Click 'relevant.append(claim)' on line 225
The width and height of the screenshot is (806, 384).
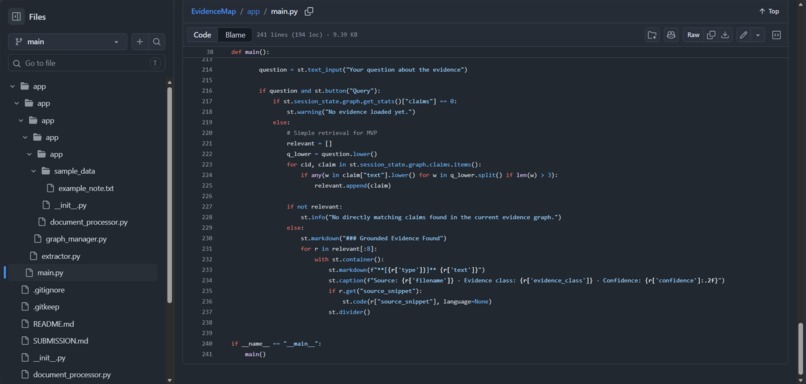click(x=353, y=186)
